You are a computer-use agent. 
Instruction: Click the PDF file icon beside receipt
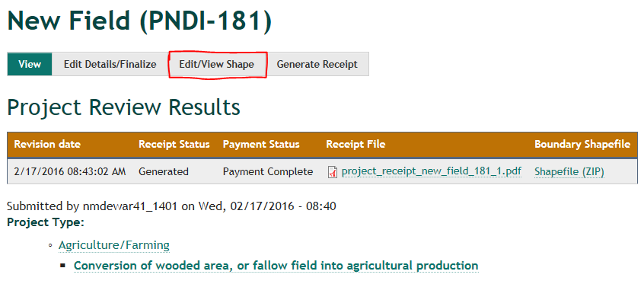point(332,172)
